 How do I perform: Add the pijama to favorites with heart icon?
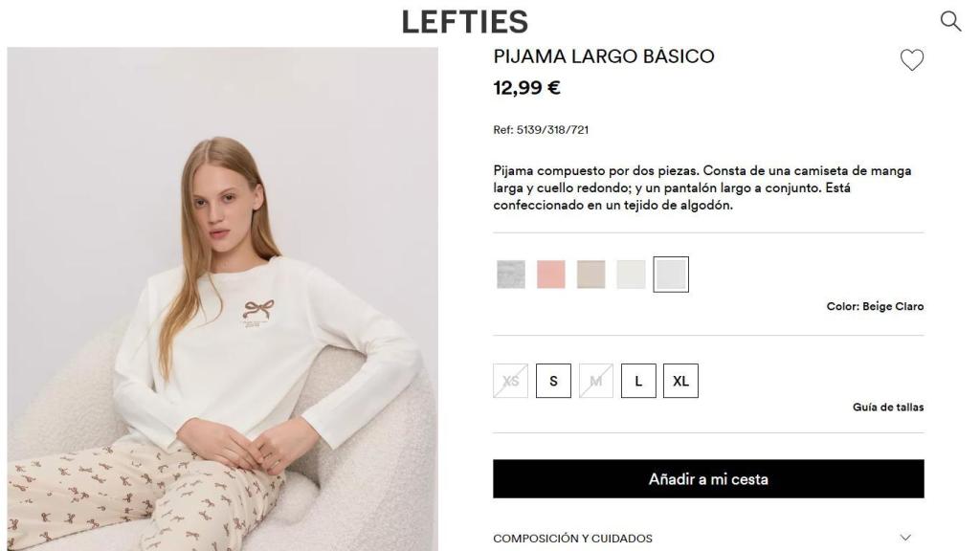911,58
